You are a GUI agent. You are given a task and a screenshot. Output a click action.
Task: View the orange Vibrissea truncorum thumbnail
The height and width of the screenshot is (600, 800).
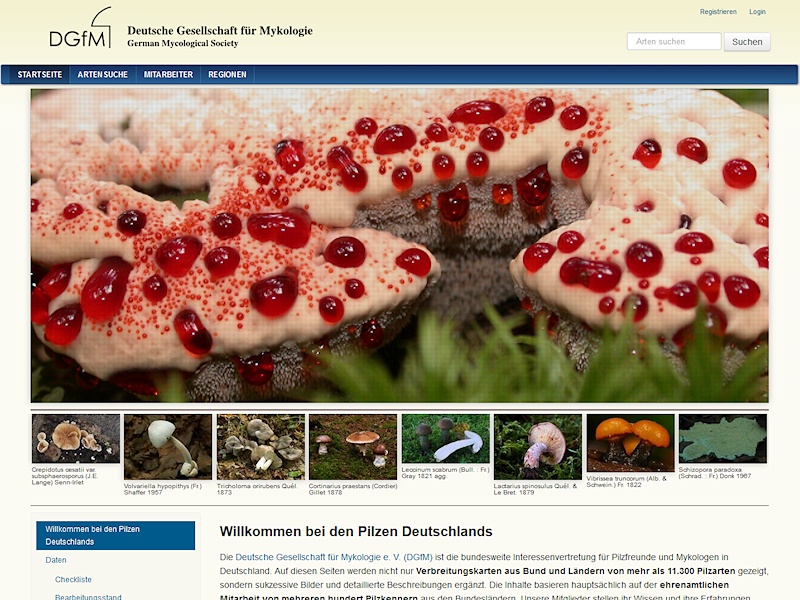[630, 443]
